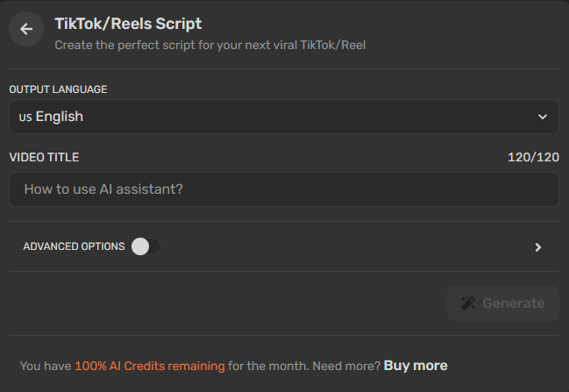Image resolution: width=569 pixels, height=392 pixels.
Task: Focus the Video Title input field
Action: 284,189
